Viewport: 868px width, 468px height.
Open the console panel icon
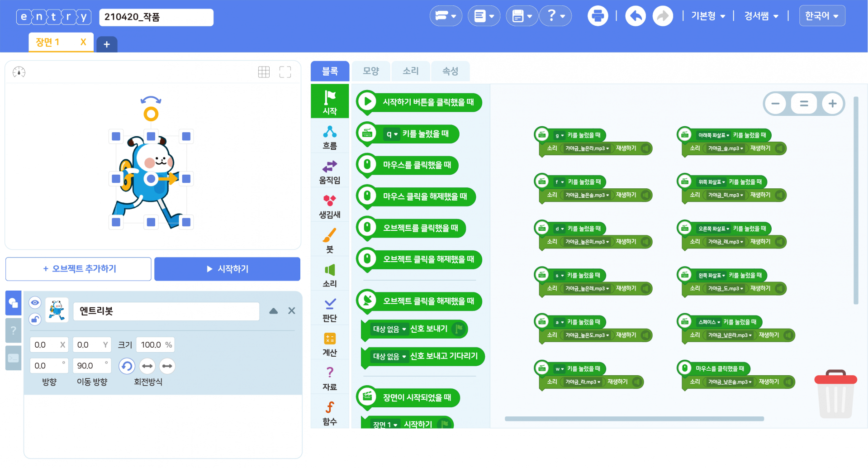click(13, 358)
